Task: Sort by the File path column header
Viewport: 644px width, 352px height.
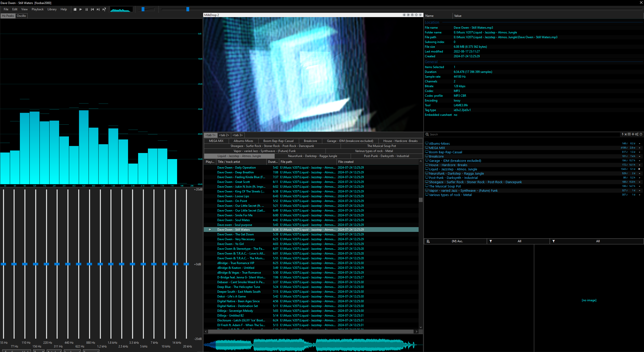Action: (x=308, y=162)
